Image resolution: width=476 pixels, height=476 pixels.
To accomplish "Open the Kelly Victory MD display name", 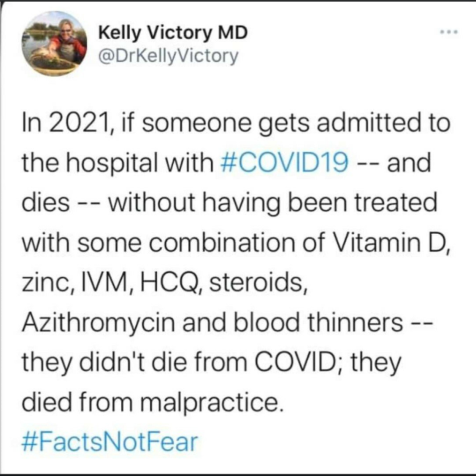I will (173, 33).
